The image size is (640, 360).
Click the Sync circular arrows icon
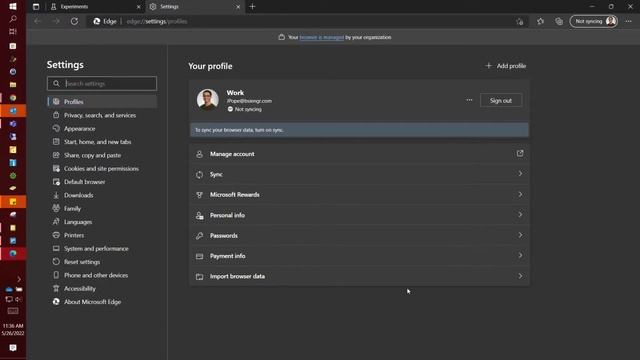[199, 175]
